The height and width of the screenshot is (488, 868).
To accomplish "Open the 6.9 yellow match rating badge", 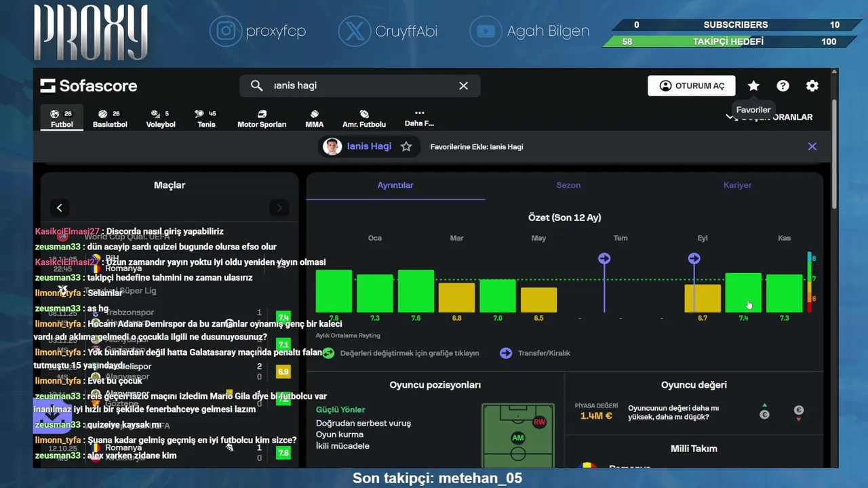I will click(x=283, y=371).
